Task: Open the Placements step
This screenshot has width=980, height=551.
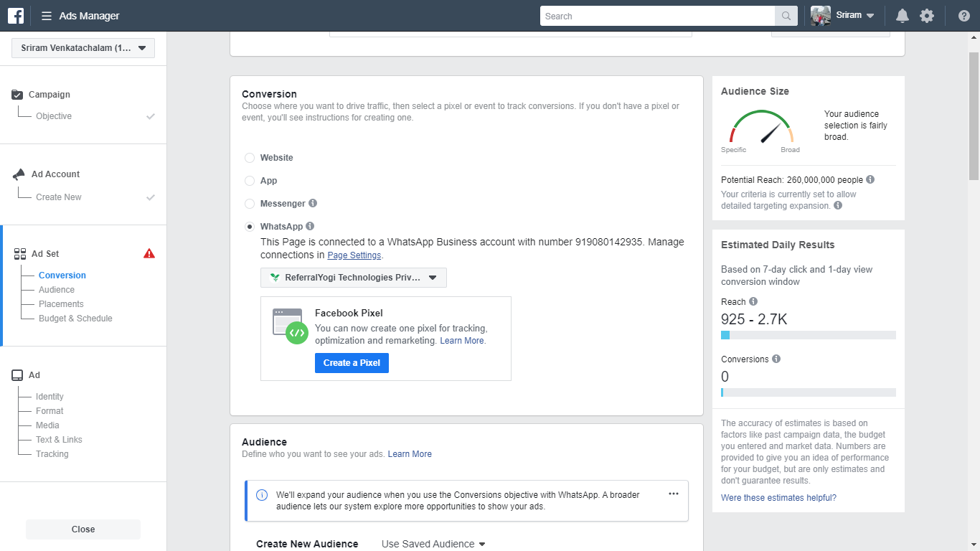Action: coord(61,304)
